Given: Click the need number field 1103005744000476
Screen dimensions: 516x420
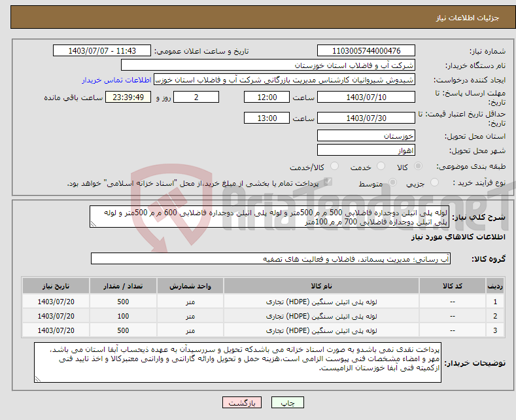Looking at the screenshot, I should coord(366,50).
